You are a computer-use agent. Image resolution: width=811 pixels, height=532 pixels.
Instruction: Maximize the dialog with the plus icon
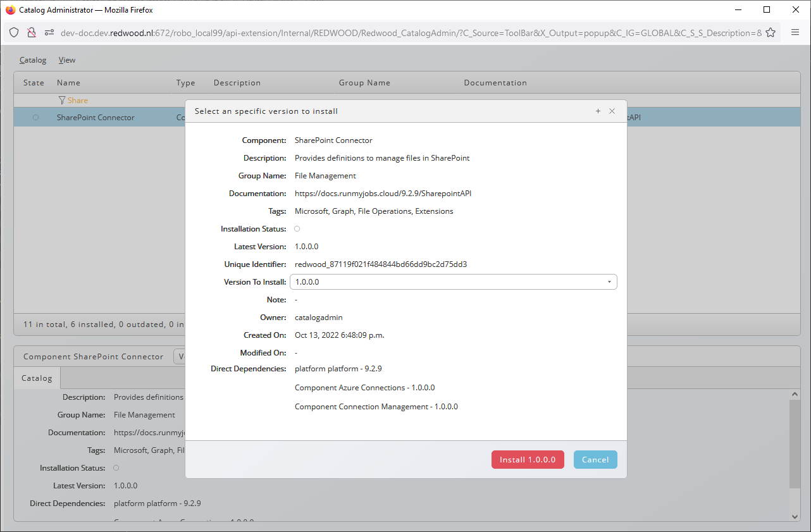coord(598,111)
